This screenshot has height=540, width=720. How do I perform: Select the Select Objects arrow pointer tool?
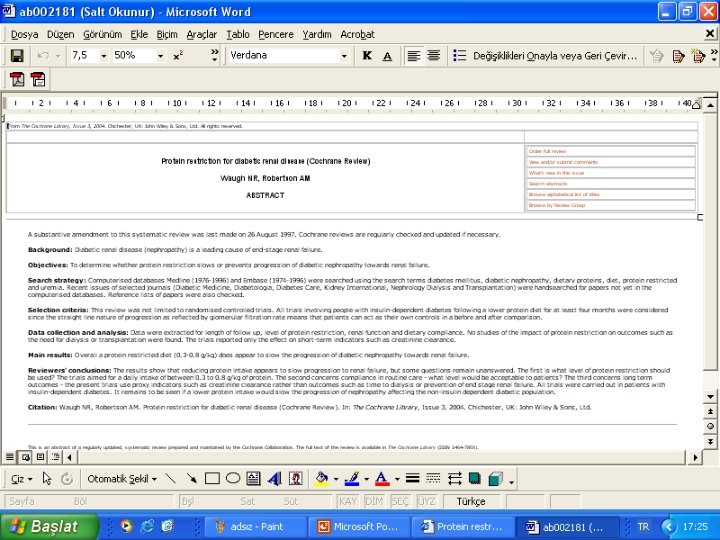point(47,478)
